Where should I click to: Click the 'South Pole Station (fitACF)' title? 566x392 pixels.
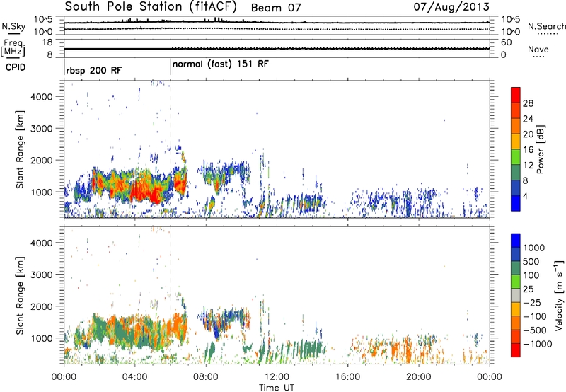pyautogui.click(x=151, y=6)
